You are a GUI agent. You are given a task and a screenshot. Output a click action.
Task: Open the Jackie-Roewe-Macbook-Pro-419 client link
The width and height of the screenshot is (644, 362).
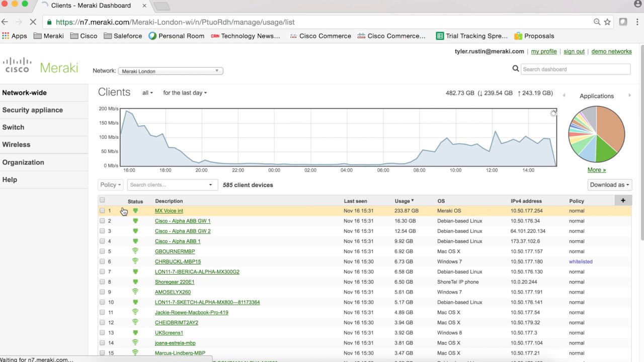click(x=191, y=312)
